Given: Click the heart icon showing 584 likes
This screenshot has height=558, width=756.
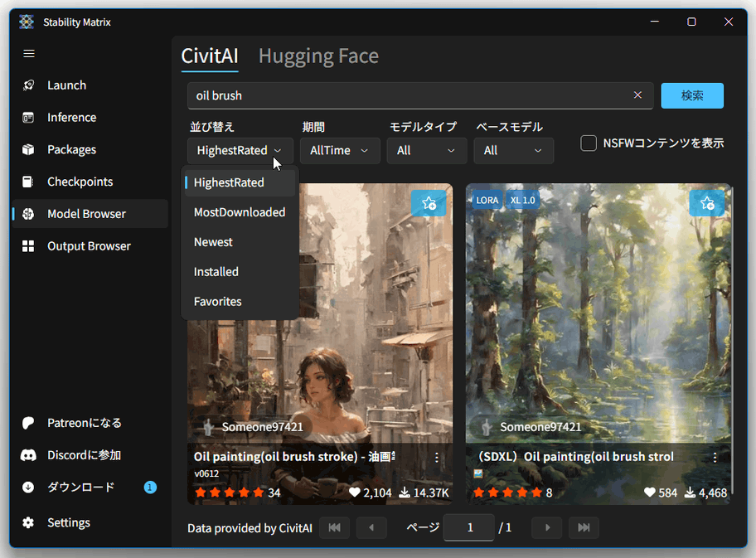Looking at the screenshot, I should pos(649,492).
